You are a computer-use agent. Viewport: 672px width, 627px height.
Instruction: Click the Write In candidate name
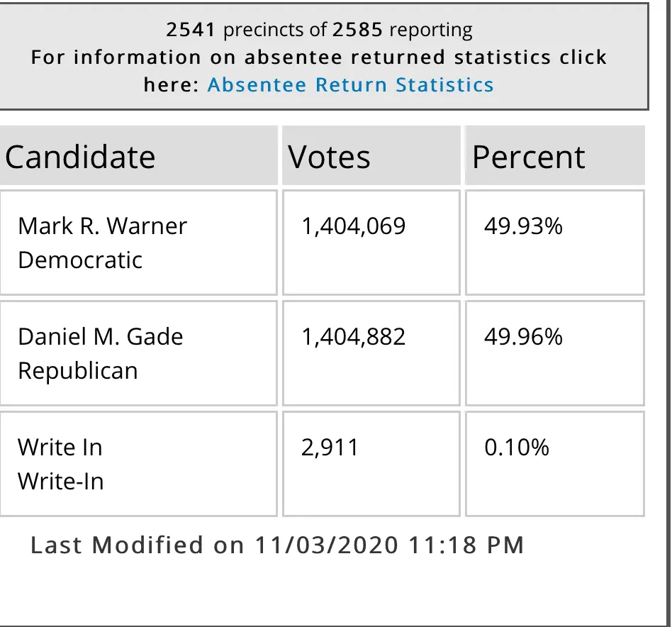click(x=60, y=448)
